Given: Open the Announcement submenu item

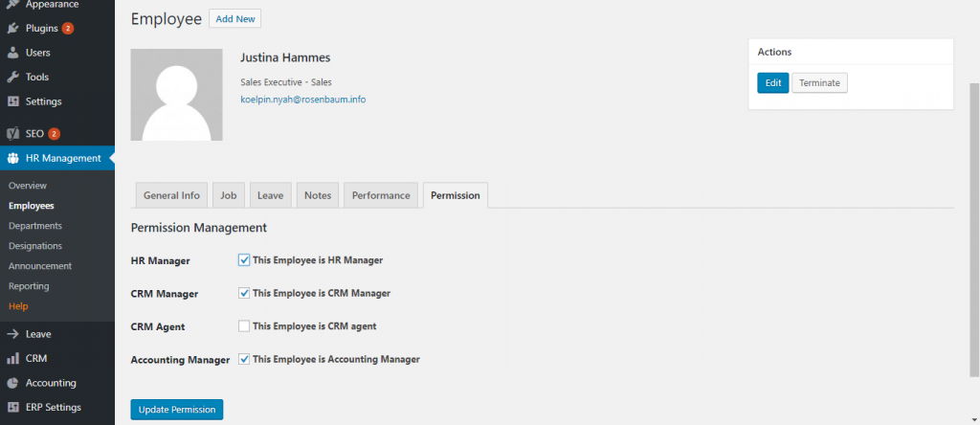Looking at the screenshot, I should (40, 266).
